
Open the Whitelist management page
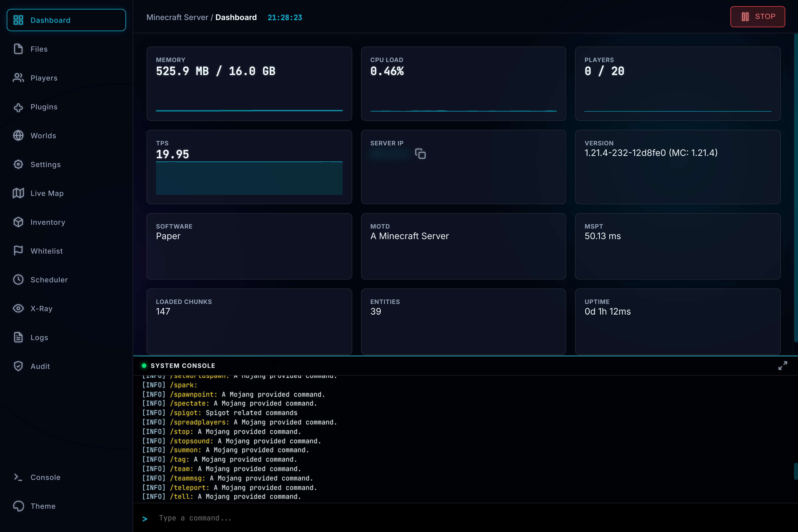[x=46, y=251]
